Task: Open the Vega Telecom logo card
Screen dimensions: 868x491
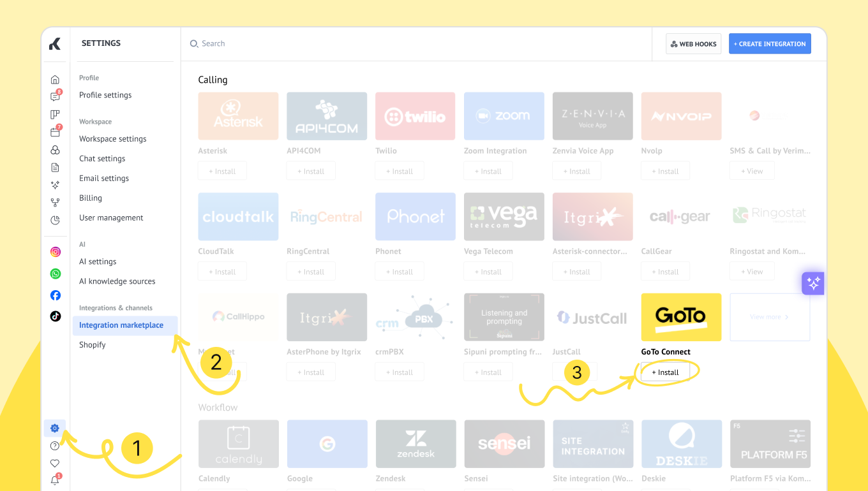Action: 504,217
